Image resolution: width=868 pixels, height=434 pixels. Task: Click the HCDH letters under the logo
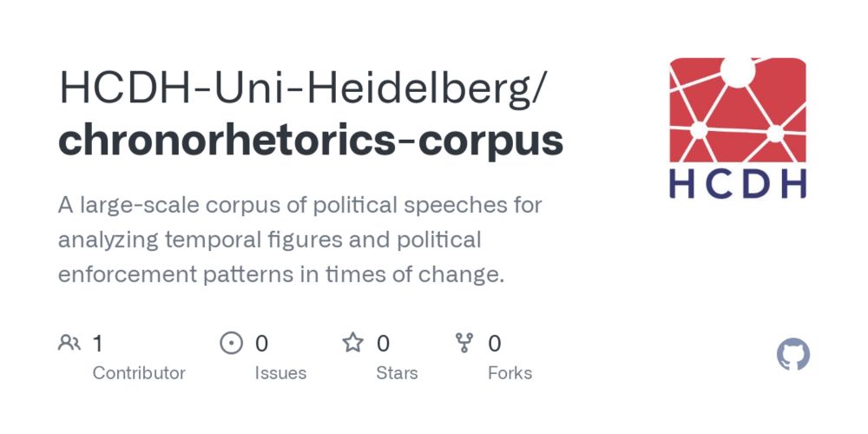[738, 184]
